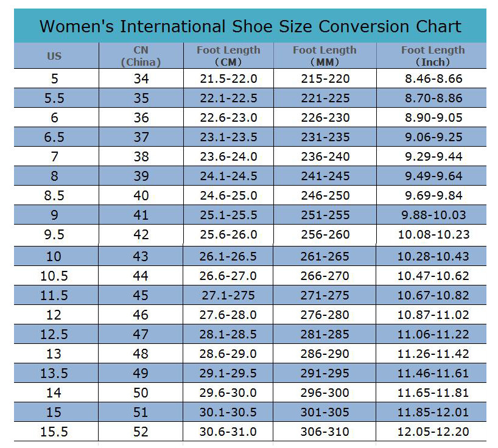Click the 22.6-23.0 centimeter cell
This screenshot has height=448, width=498.
[228, 117]
